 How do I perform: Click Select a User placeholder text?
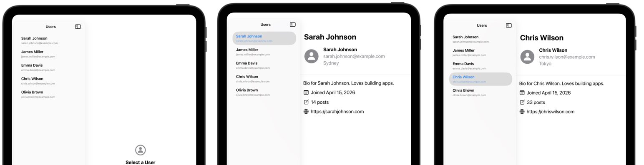point(141,162)
